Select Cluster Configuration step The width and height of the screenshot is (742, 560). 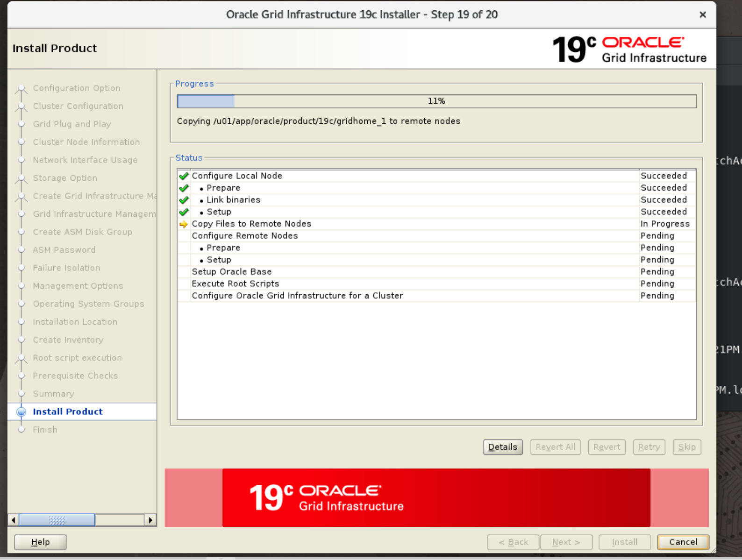(x=78, y=106)
